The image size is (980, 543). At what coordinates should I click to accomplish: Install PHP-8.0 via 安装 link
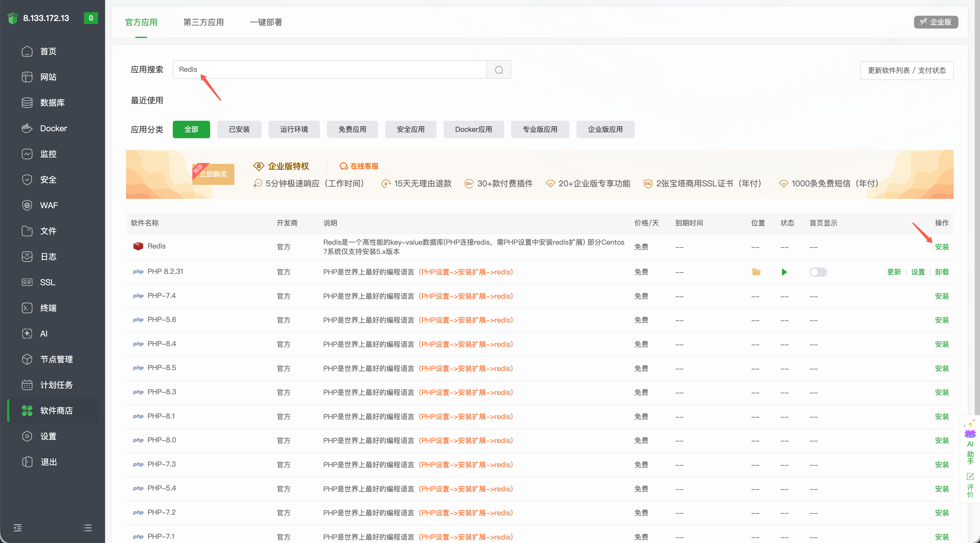coord(942,441)
